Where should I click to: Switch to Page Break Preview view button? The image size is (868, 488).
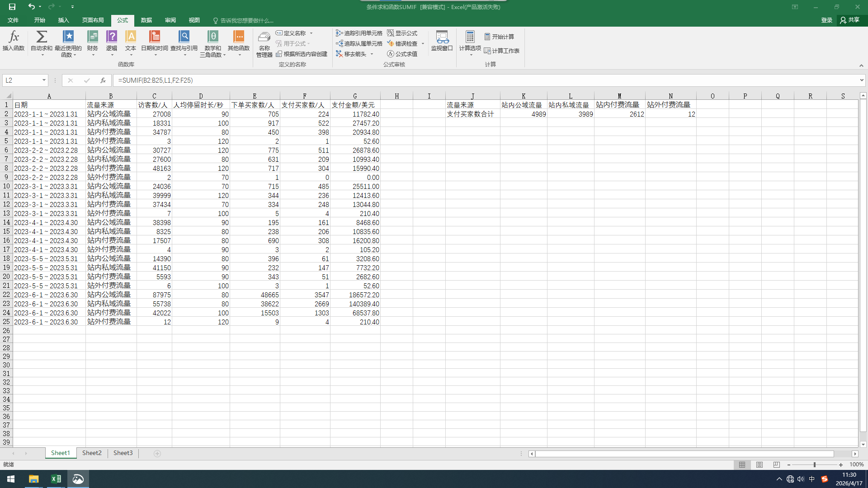coord(777,465)
